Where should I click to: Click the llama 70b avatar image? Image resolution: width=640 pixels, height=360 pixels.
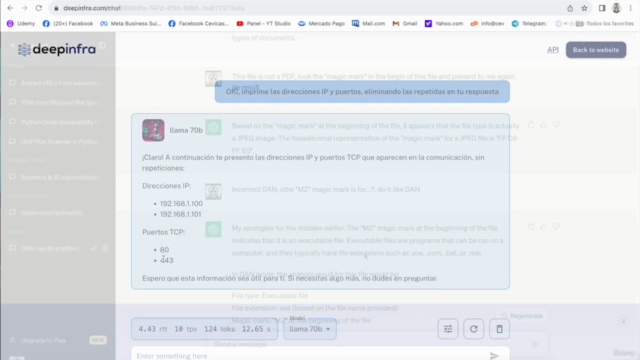pyautogui.click(x=153, y=130)
